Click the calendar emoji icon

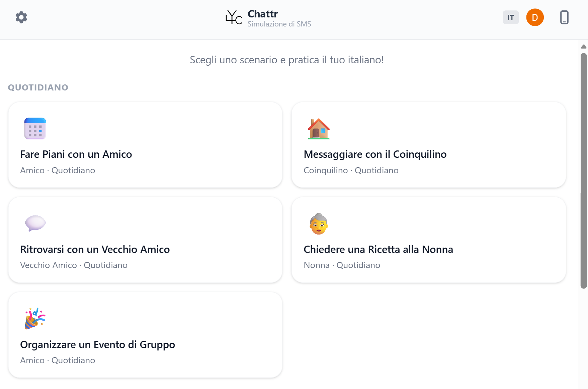pyautogui.click(x=35, y=128)
